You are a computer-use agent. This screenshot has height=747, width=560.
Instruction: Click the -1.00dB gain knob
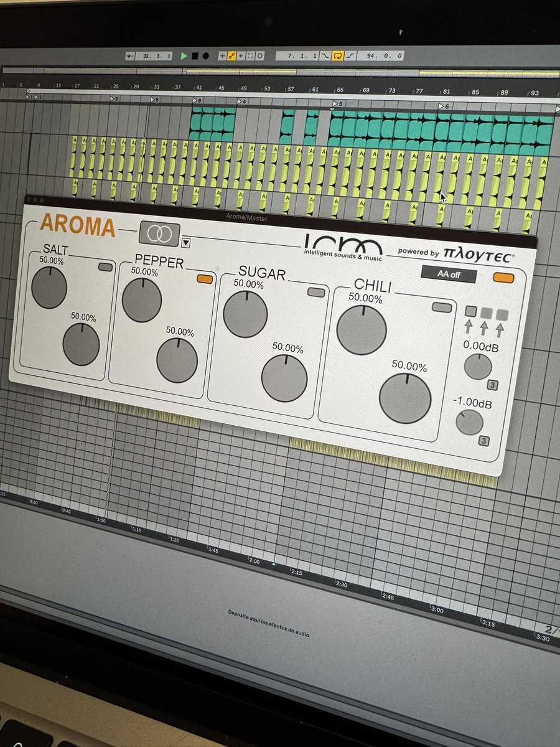(470, 423)
